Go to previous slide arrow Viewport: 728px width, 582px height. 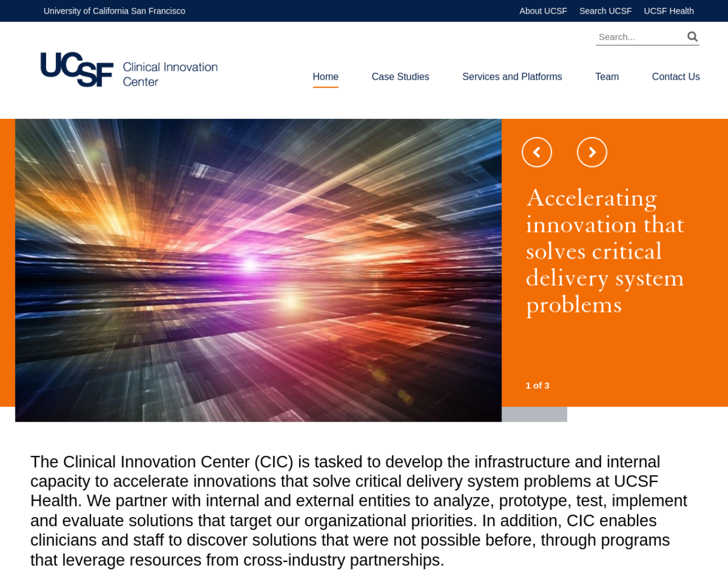[x=537, y=152]
